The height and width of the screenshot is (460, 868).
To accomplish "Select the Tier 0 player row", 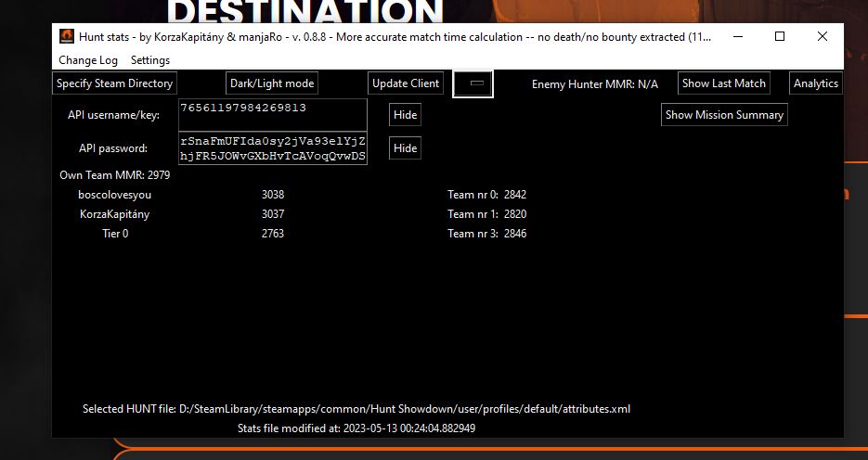I will 114,234.
